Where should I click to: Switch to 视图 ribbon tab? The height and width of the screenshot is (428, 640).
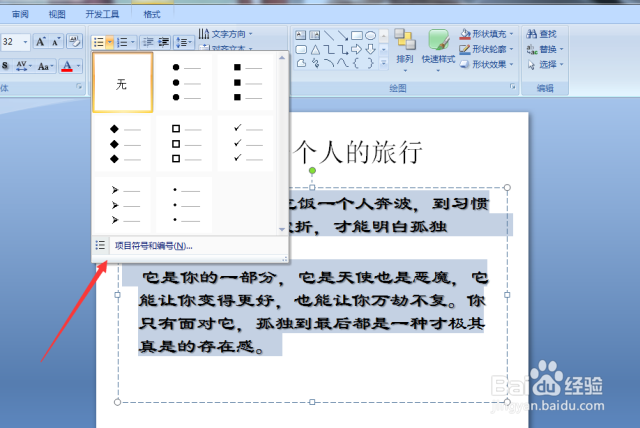57,15
